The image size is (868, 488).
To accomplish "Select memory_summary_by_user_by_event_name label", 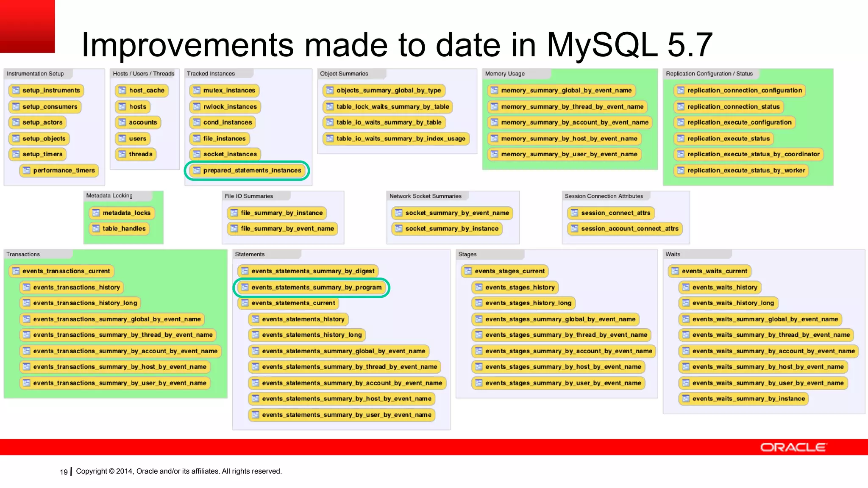I will 569,154.
